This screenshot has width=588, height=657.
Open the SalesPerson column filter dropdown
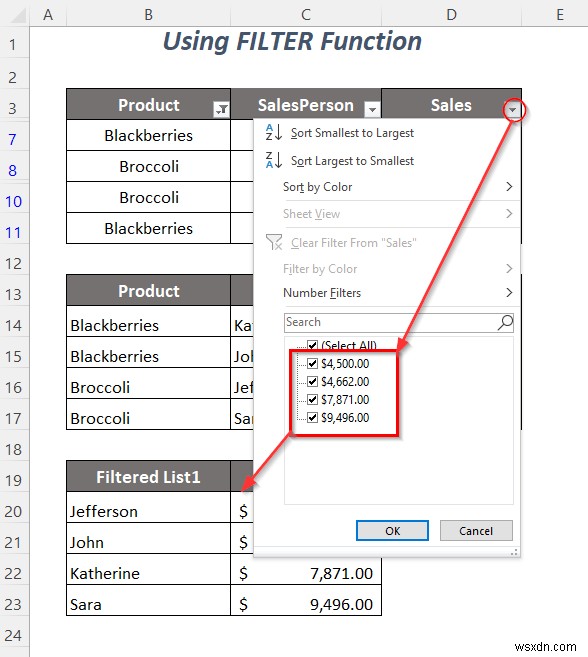coord(372,109)
